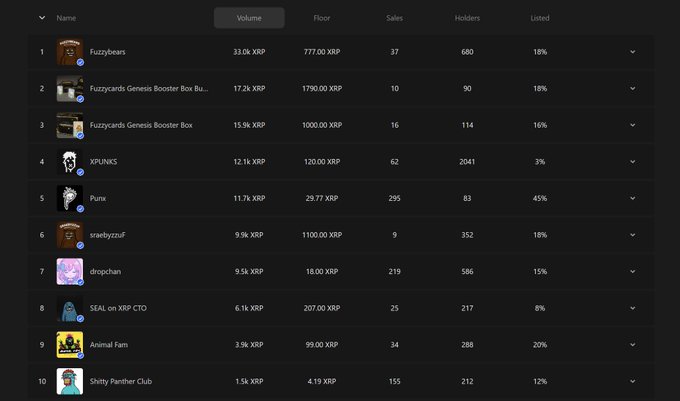
Task: Sort by the Listed column
Action: point(540,18)
